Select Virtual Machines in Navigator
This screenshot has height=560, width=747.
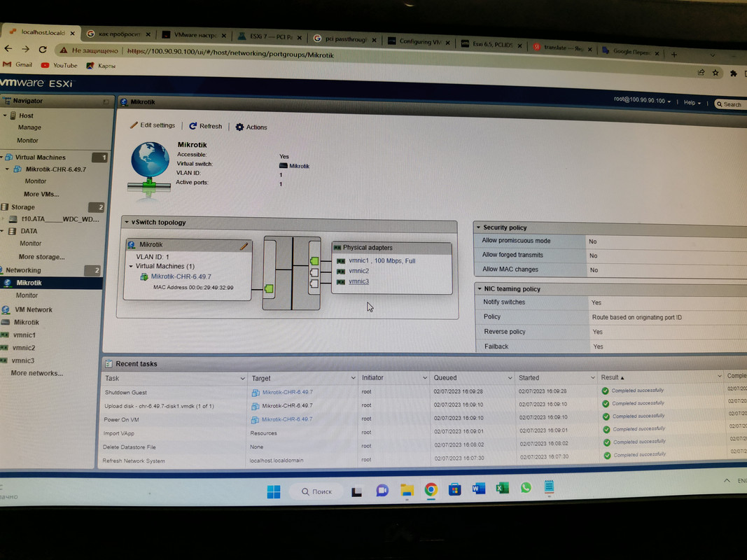coord(41,157)
